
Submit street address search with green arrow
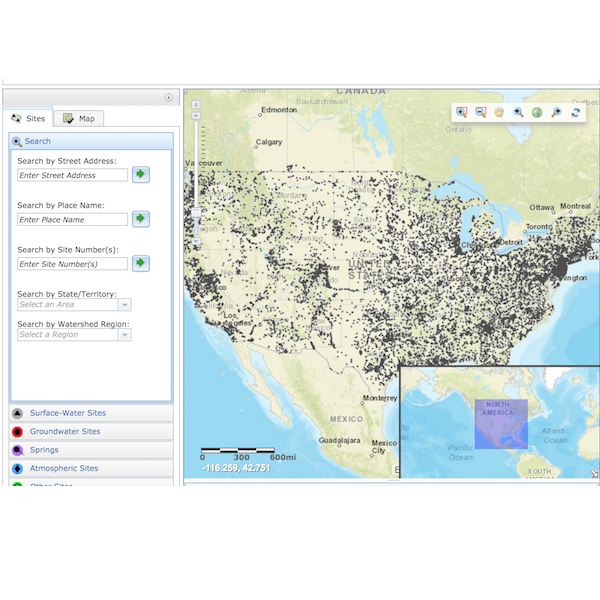141,175
